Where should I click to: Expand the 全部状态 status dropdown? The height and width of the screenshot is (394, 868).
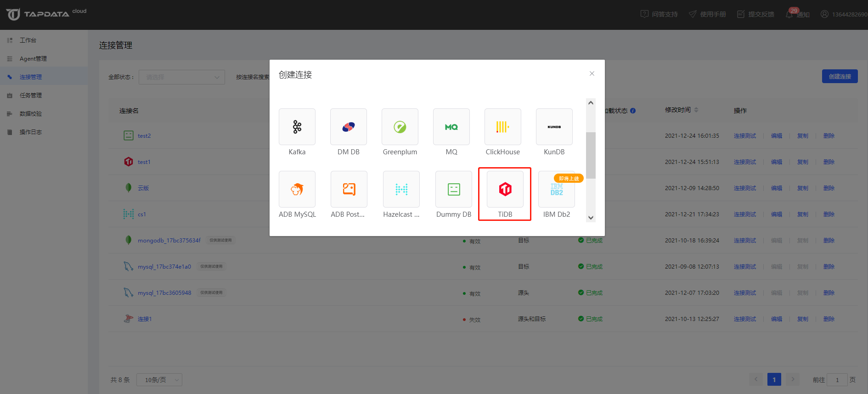coord(182,77)
